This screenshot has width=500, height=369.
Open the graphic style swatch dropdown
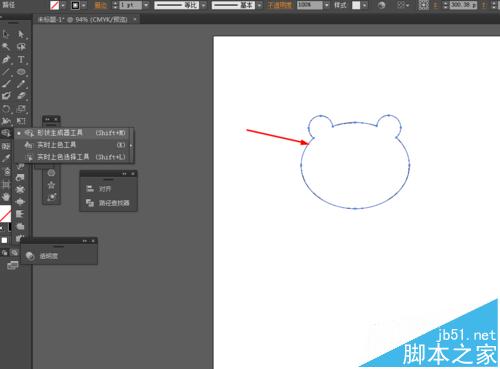pos(365,5)
